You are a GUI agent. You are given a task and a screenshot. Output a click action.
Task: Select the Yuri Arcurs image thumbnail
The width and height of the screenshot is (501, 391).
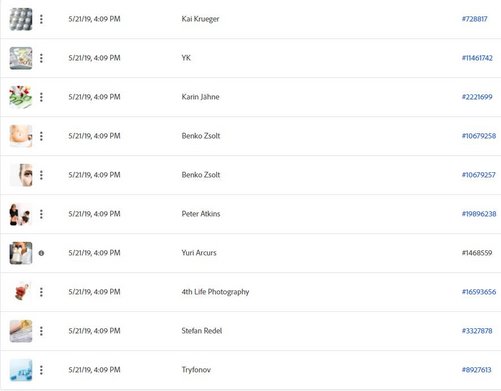[21, 253]
